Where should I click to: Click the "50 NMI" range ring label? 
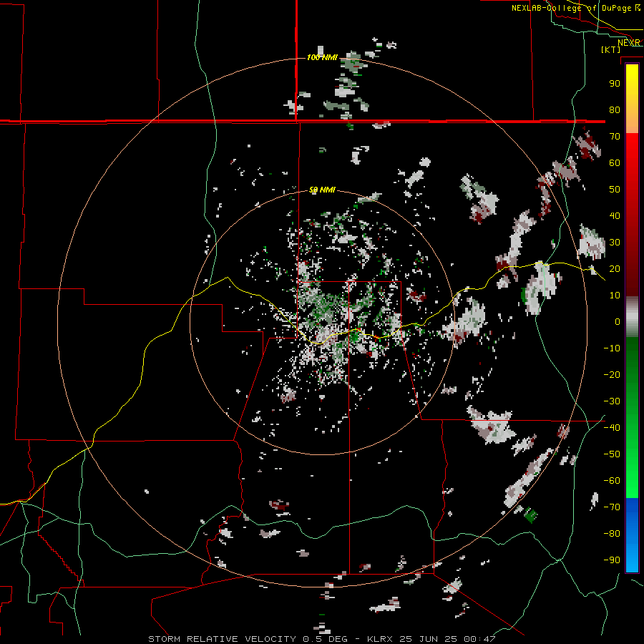pyautogui.click(x=322, y=190)
